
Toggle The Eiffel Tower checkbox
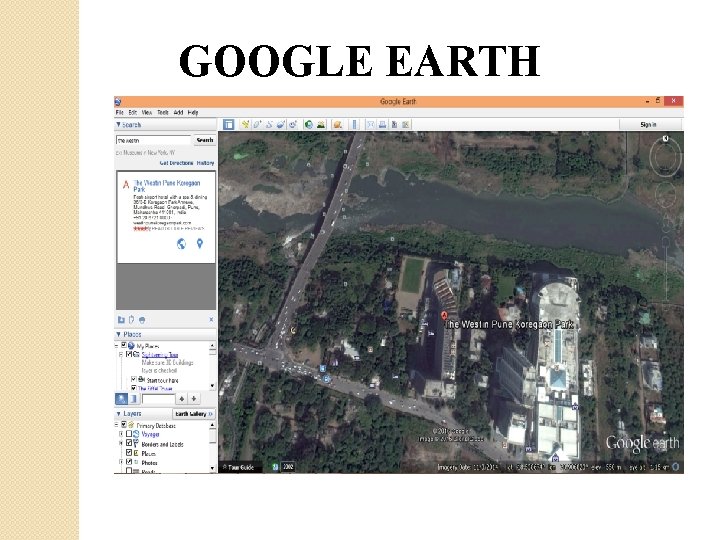134,388
